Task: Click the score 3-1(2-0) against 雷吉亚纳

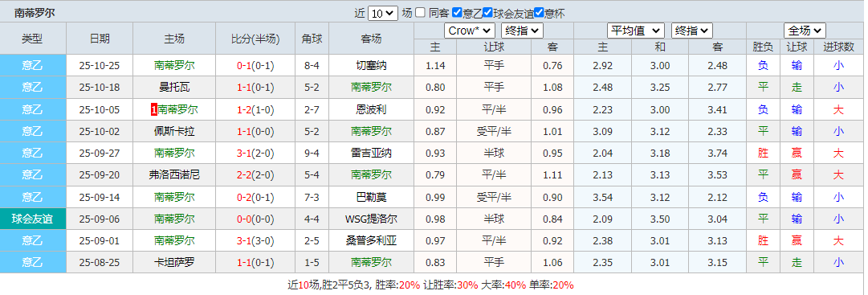Action: [255, 153]
